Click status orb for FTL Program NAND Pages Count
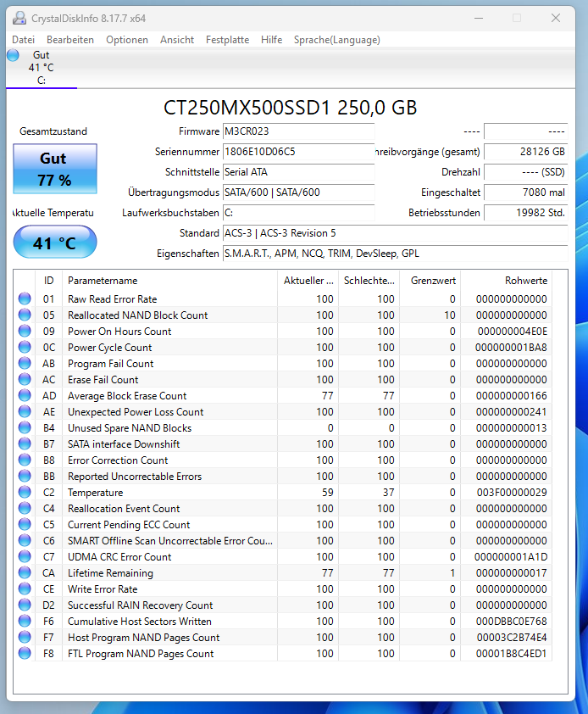 (x=25, y=653)
